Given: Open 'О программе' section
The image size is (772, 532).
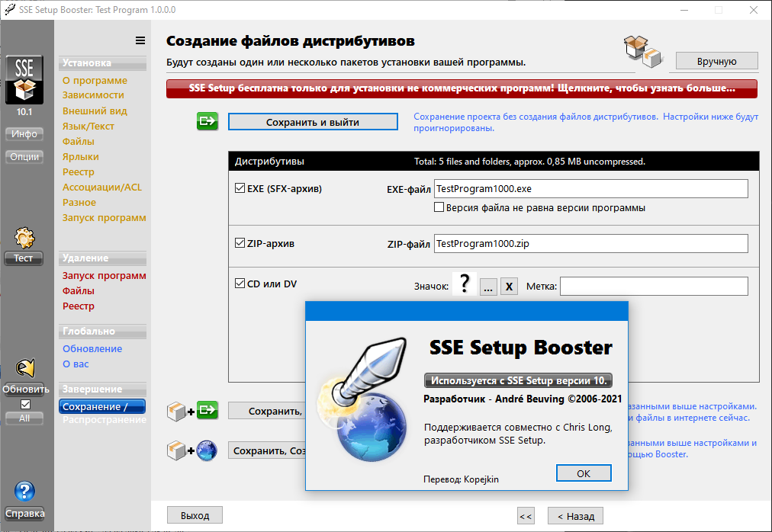Looking at the screenshot, I should point(95,80).
